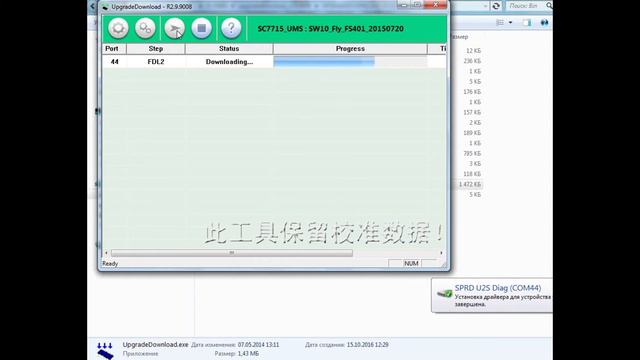Click the UpgradeDownload.exe file icon in details pane
Screen dimensions: 640x360
pyautogui.click(x=105, y=351)
